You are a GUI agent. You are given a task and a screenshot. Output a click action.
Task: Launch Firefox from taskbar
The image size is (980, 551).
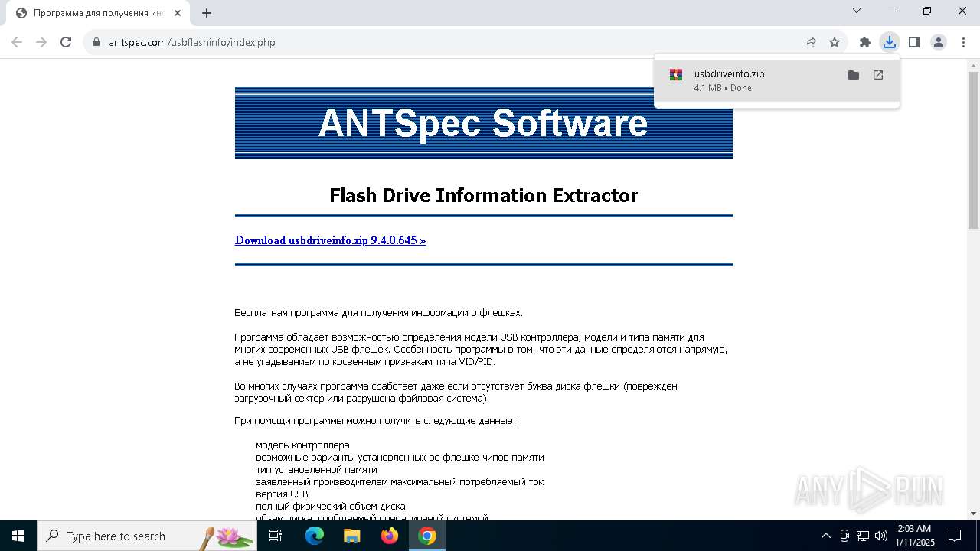[390, 536]
